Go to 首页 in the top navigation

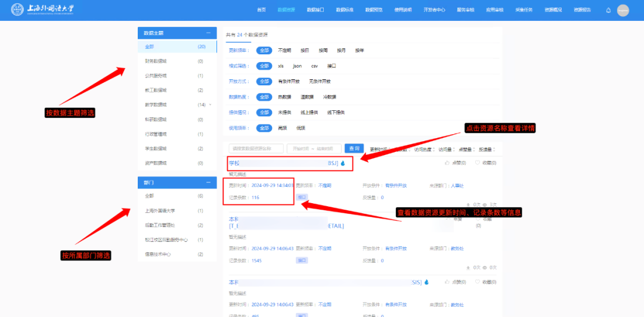coord(261,10)
